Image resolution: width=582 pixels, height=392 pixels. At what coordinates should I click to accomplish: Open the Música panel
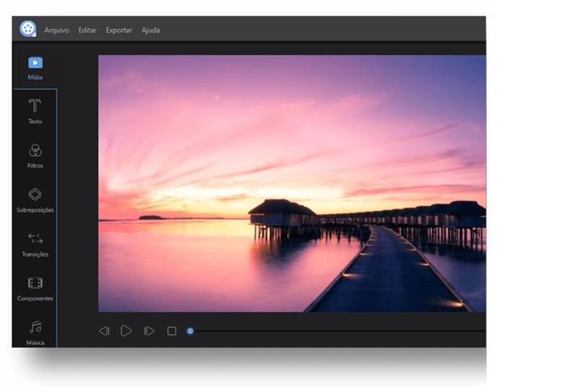36,333
